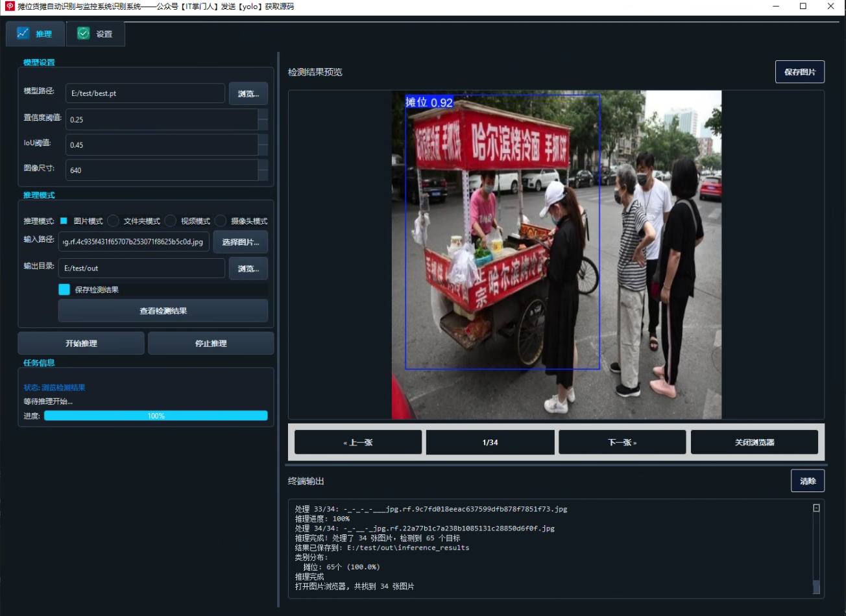Clear terminal output with 清除

pyautogui.click(x=808, y=481)
